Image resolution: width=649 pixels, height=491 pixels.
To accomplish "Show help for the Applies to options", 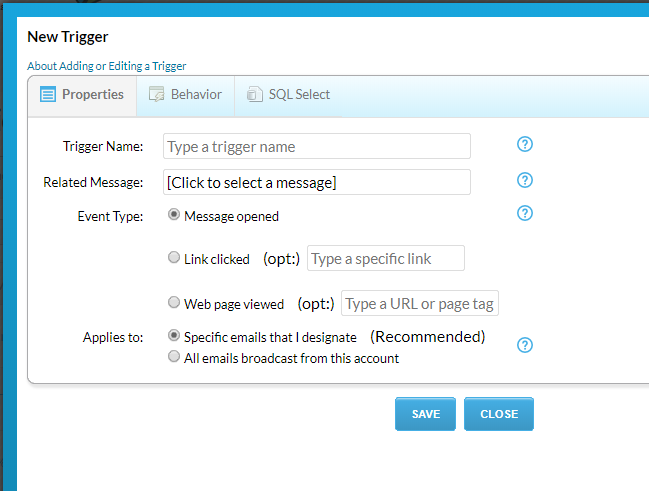I will click(525, 345).
